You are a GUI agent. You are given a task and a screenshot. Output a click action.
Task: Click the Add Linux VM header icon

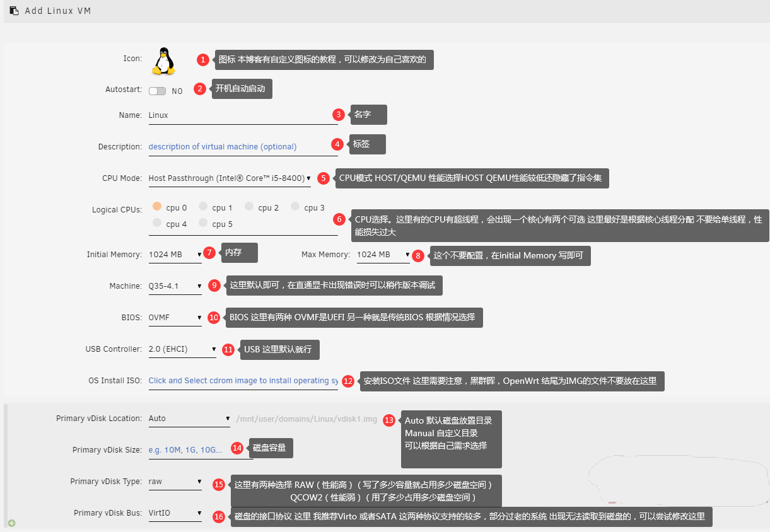point(14,11)
